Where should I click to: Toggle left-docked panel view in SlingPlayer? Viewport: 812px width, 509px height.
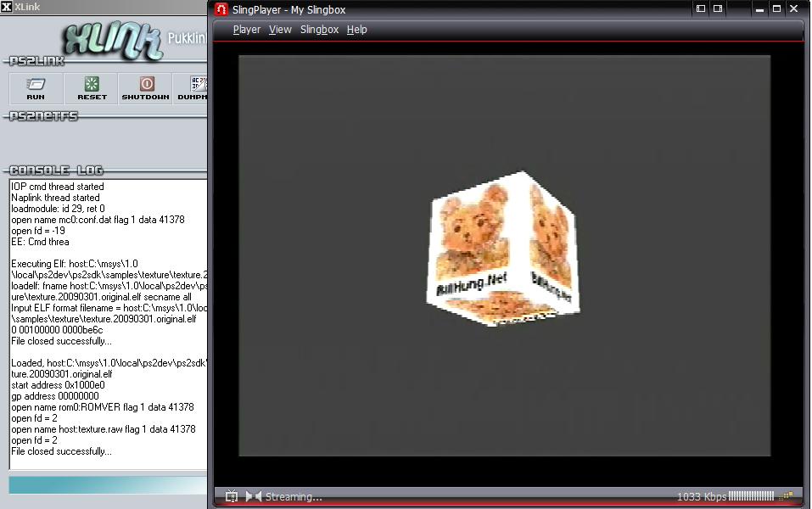(701, 9)
